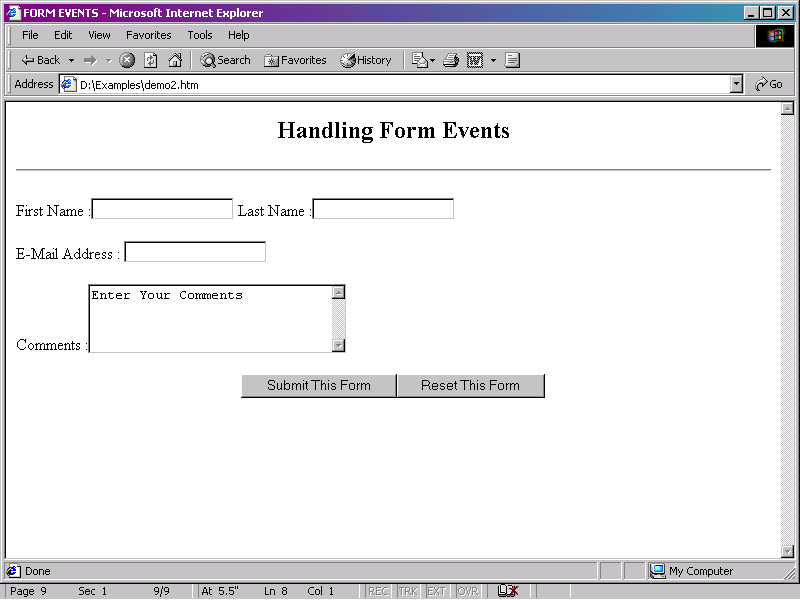This screenshot has width=800, height=600.
Task: Go to the Home page
Action: pos(175,60)
